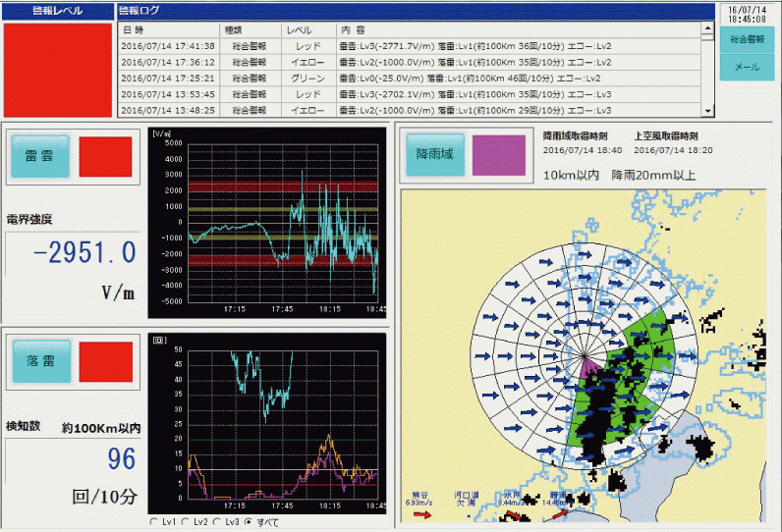The height and width of the screenshot is (532, 782).
Task: Select the Lv2 radio button
Action: coord(185,521)
